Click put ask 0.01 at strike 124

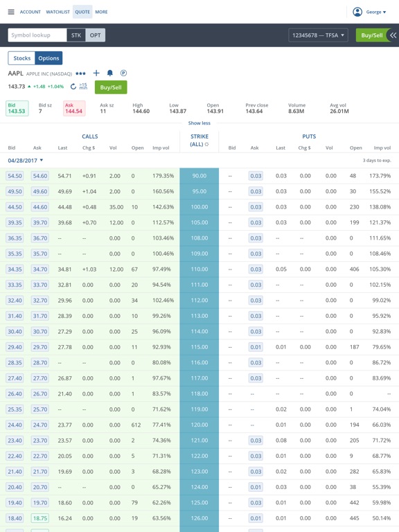(256, 487)
